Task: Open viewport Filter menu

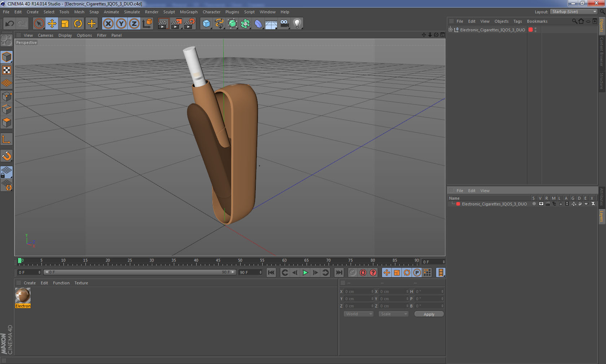Action: [x=102, y=35]
